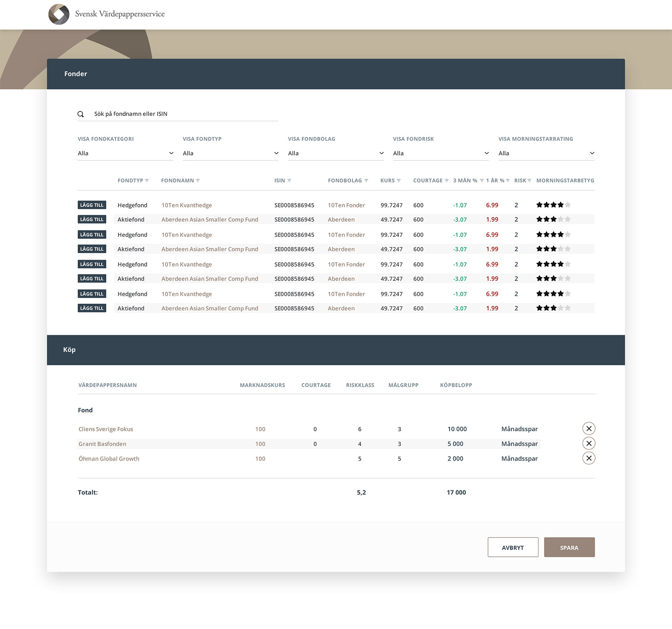Open Öhman Global Growth link
The width and height of the screenshot is (672, 629).
pyautogui.click(x=109, y=459)
